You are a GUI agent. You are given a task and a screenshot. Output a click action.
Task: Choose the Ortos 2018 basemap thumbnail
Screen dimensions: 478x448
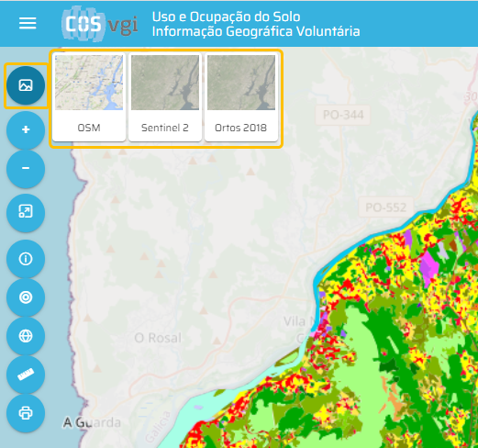(241, 97)
